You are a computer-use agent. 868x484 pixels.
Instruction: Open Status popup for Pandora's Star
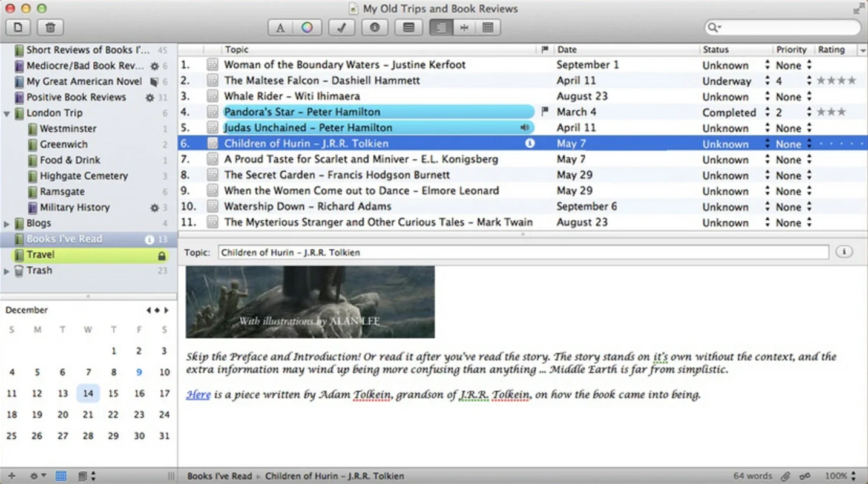pos(768,112)
